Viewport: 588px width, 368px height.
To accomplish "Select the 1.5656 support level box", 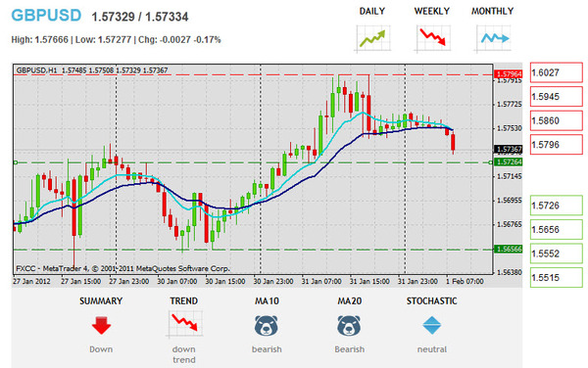I will 556,229.
